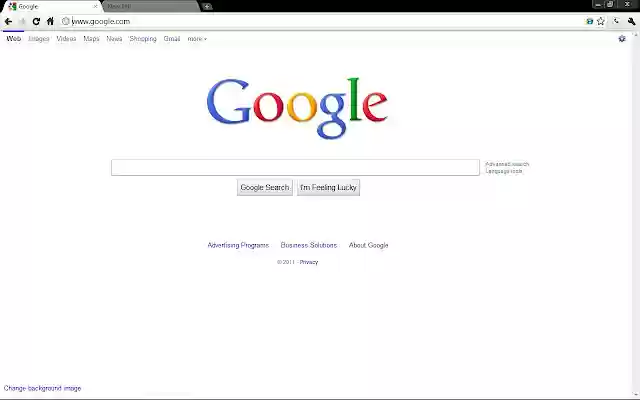Open the About Google link
This screenshot has height=400, width=640.
[x=368, y=245]
